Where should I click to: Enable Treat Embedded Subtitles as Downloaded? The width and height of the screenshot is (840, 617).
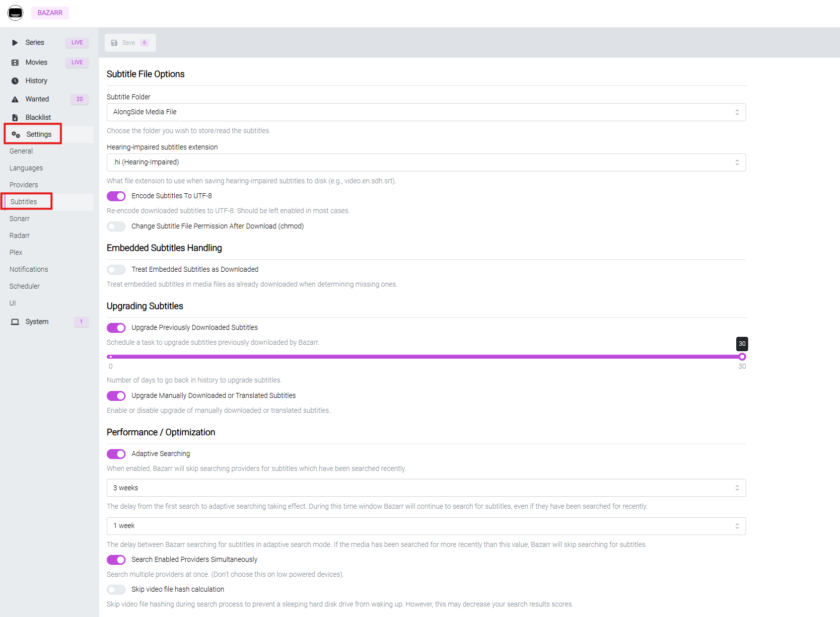click(x=116, y=270)
